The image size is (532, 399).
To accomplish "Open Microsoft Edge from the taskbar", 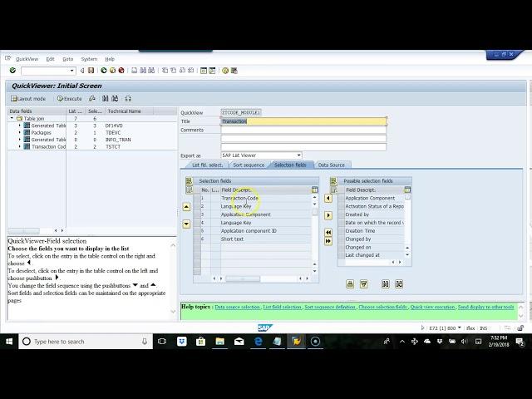I will click(259, 342).
